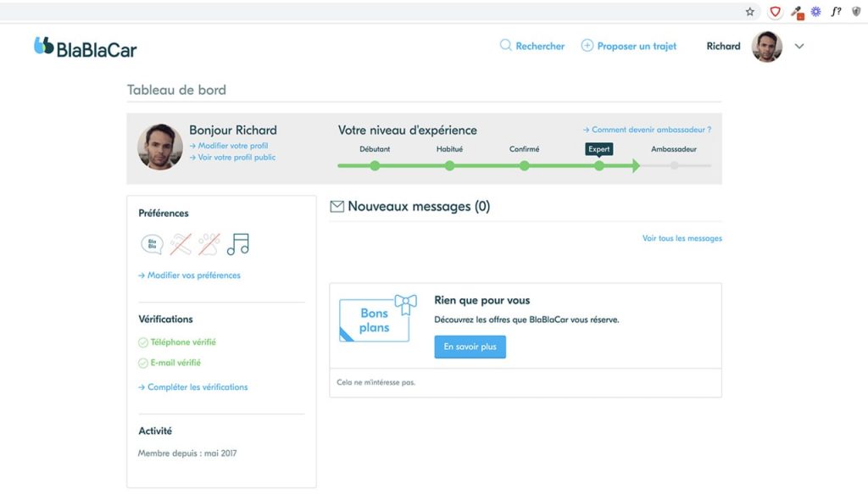Image resolution: width=868 pixels, height=495 pixels.
Task: Click the crossed-out pets preference icon
Action: pos(209,244)
